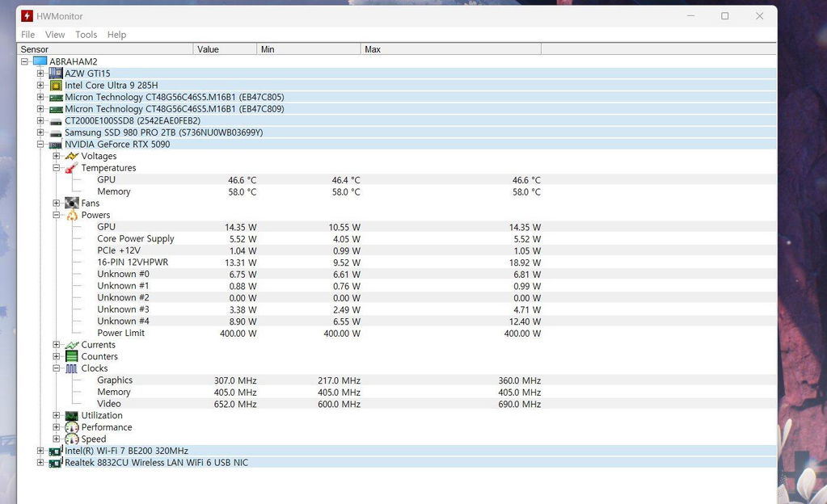This screenshot has width=827, height=504.
Task: Click the Realtek 8832CU network adapter icon
Action: 56,462
